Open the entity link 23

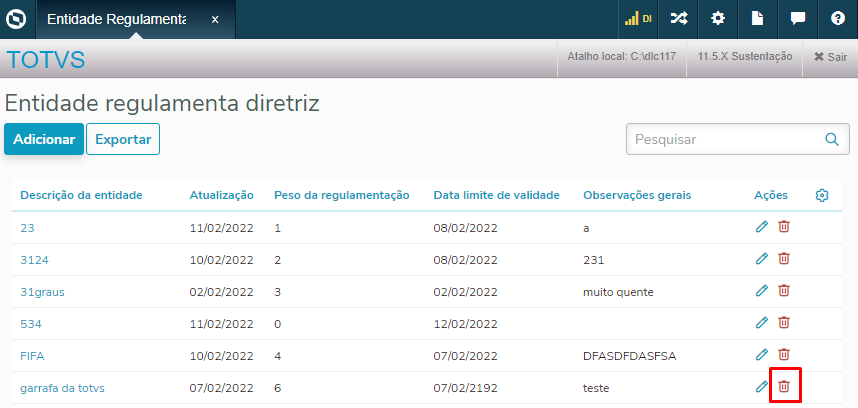tap(27, 228)
